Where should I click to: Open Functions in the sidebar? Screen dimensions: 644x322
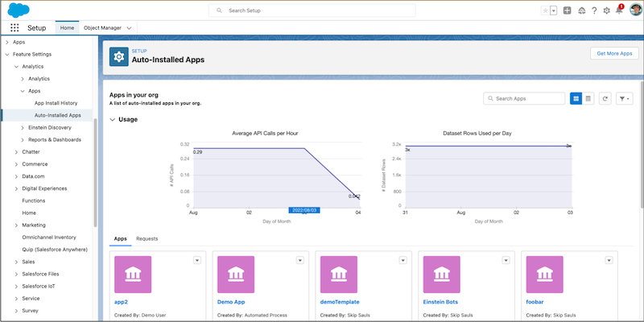[34, 200]
